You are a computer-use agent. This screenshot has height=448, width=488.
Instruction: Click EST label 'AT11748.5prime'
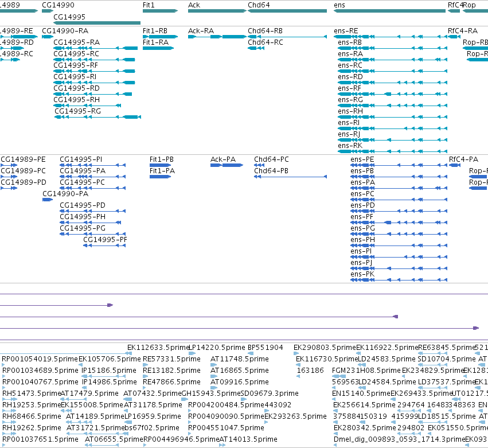[x=240, y=359]
